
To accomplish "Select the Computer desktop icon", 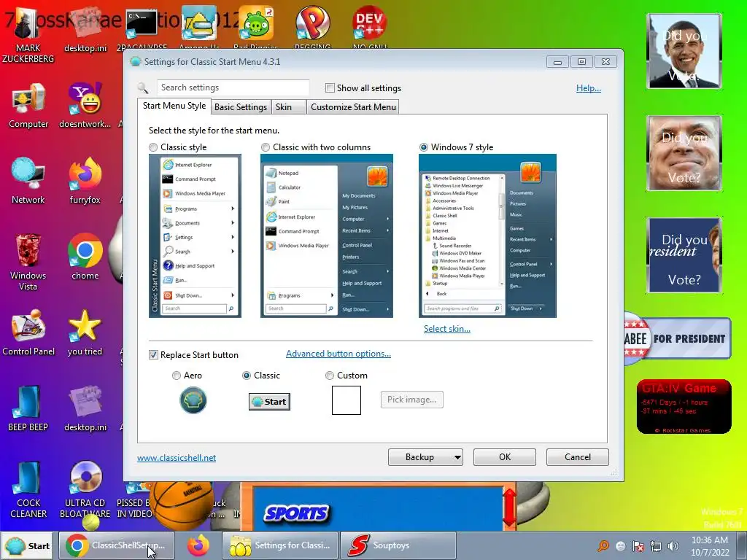I will coord(28,106).
